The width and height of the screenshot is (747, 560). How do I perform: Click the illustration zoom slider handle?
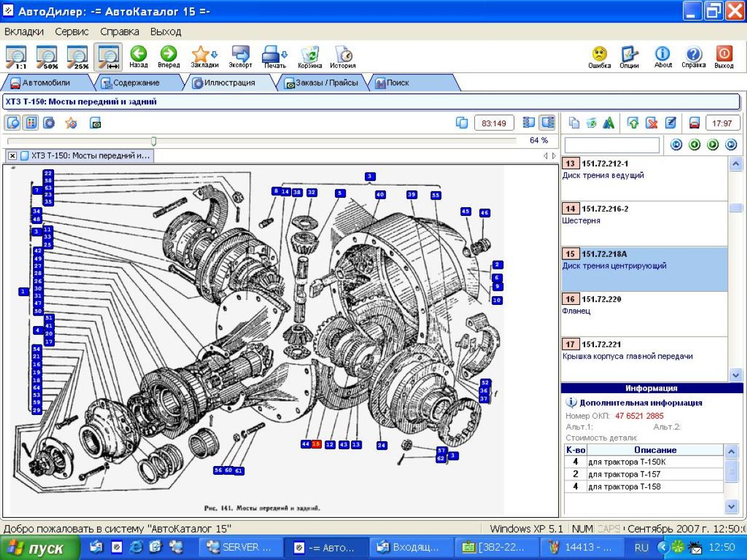154,141
